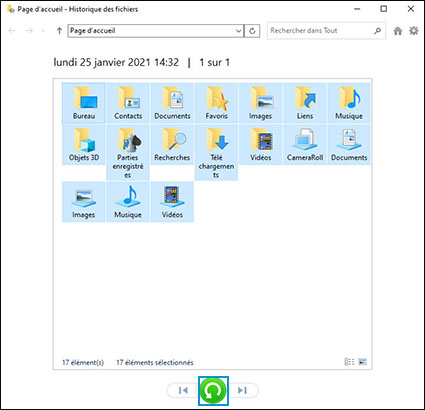Screen dimensions: 425x410
Task: Click the 1 sur 1 version counter
Action: 214,62
